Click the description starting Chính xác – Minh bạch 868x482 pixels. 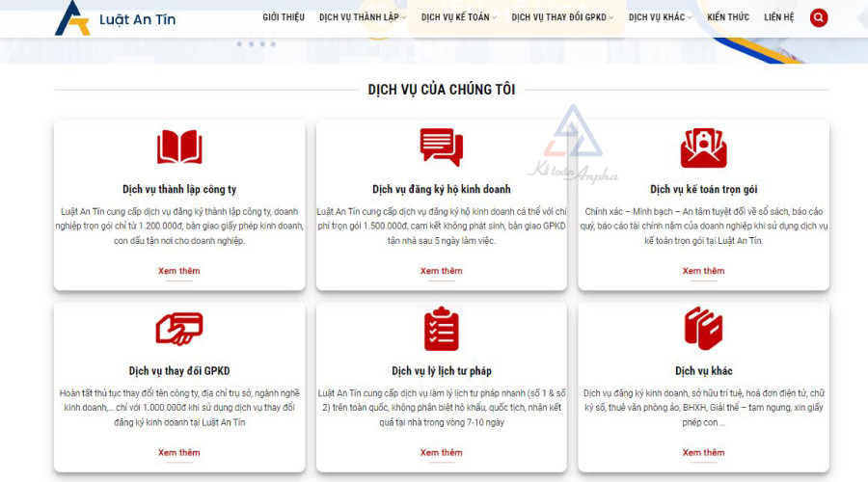click(x=704, y=226)
